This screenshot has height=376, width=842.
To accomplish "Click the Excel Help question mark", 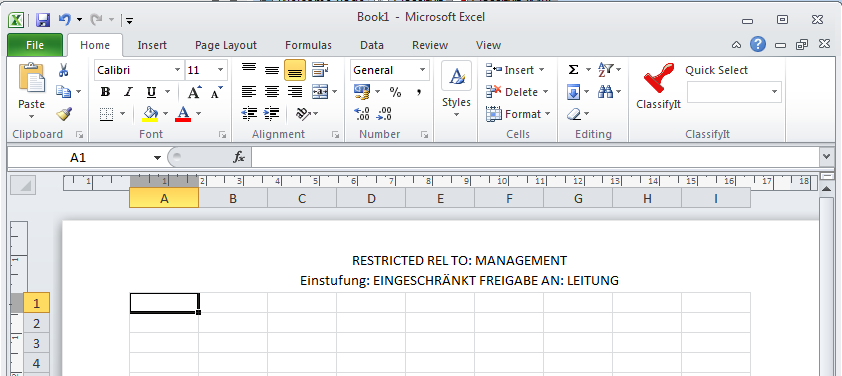I will [758, 44].
